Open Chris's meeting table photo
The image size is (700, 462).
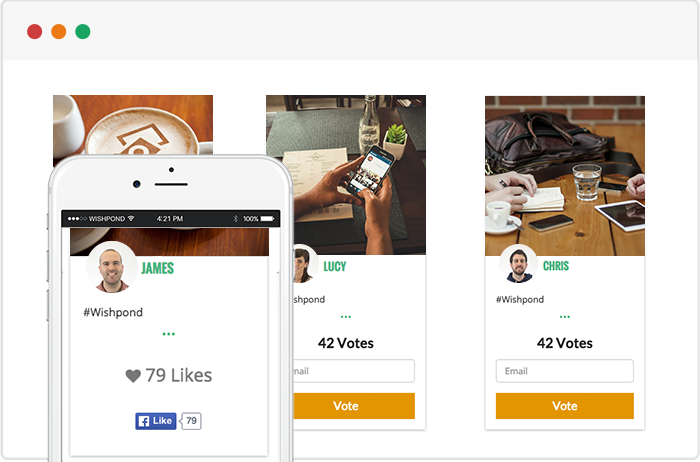tap(565, 175)
